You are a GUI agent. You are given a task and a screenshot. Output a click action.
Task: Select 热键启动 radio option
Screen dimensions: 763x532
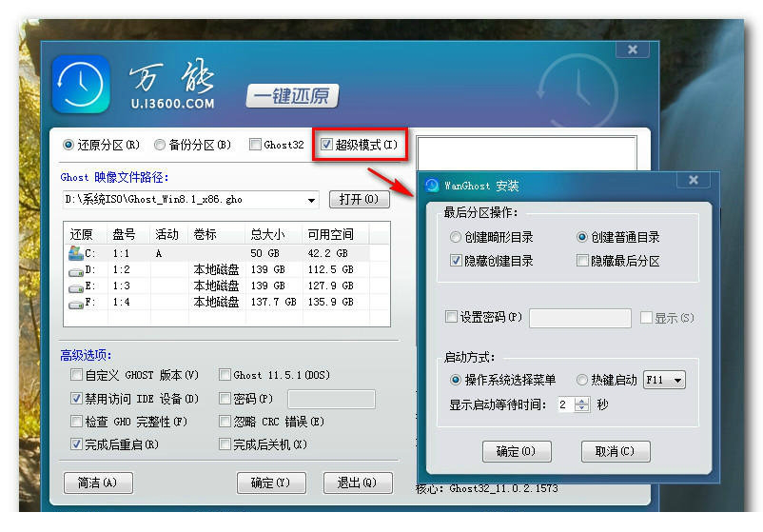tap(581, 380)
